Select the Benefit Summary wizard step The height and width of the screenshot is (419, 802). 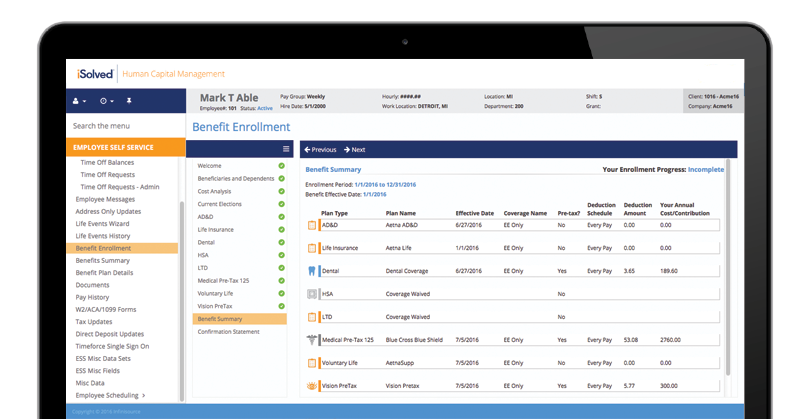point(239,319)
